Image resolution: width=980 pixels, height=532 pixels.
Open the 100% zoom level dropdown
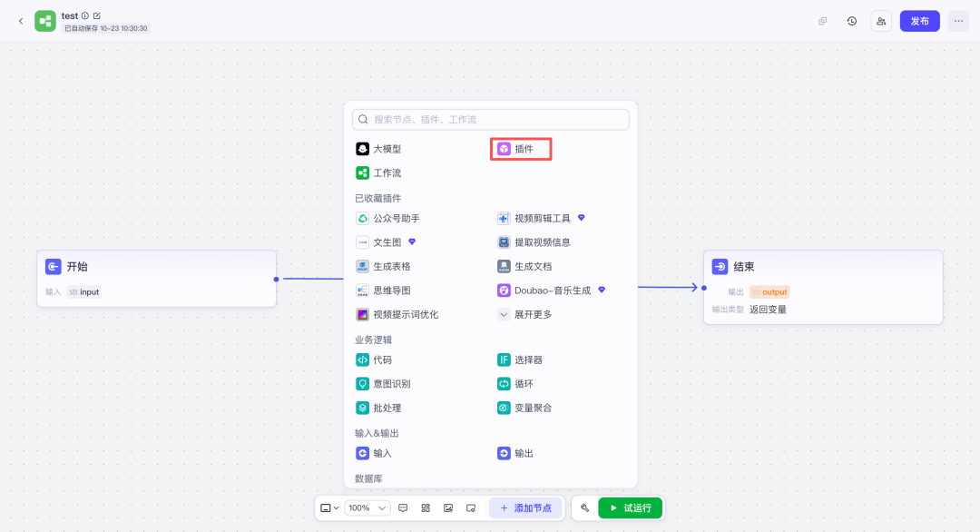[x=367, y=508]
